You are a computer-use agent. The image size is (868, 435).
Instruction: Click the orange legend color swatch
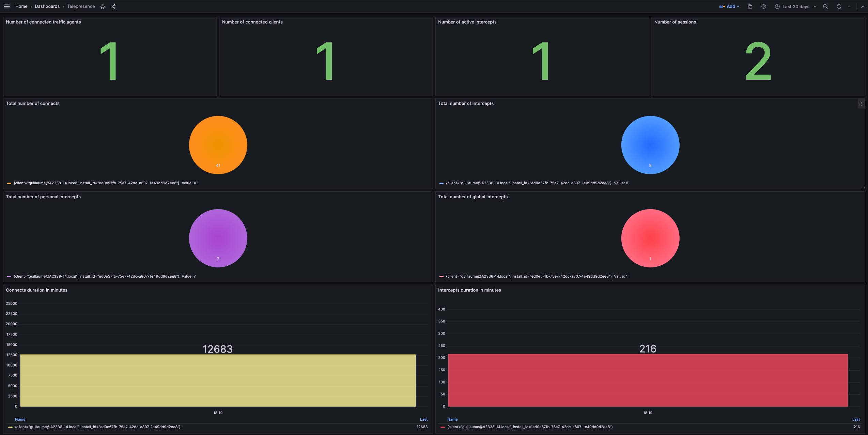9,183
